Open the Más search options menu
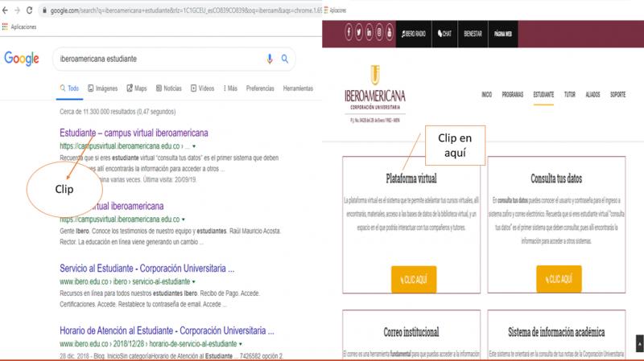The height and width of the screenshot is (361, 644). coord(230,88)
